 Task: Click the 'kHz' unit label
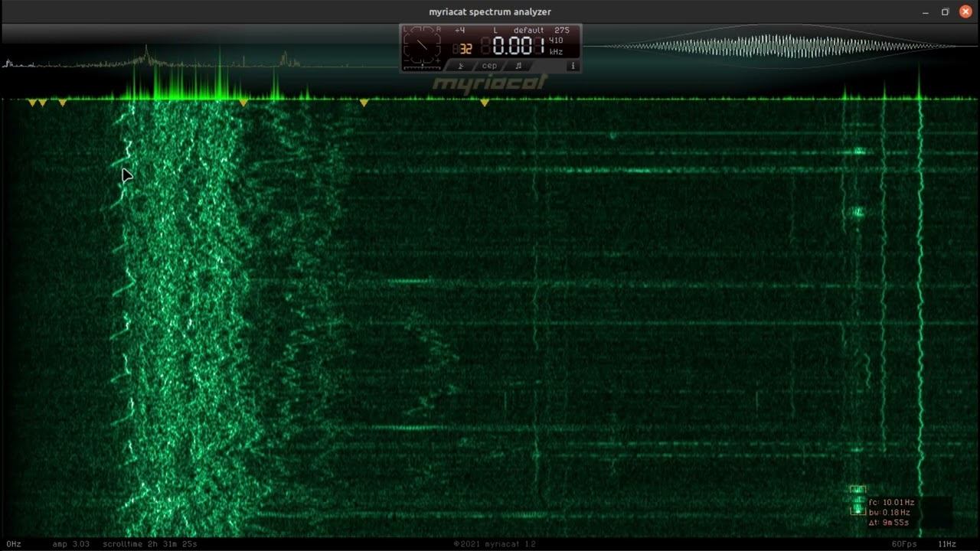[x=556, y=52]
